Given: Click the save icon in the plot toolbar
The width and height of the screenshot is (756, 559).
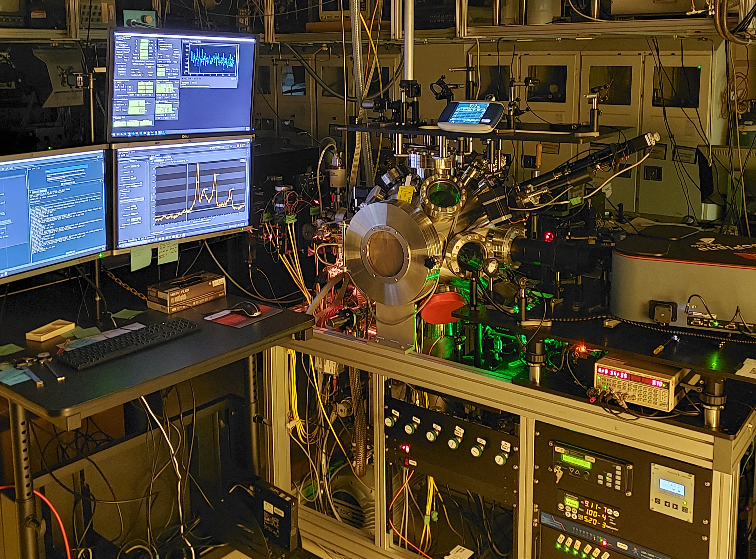Looking at the screenshot, I should tap(200, 79).
